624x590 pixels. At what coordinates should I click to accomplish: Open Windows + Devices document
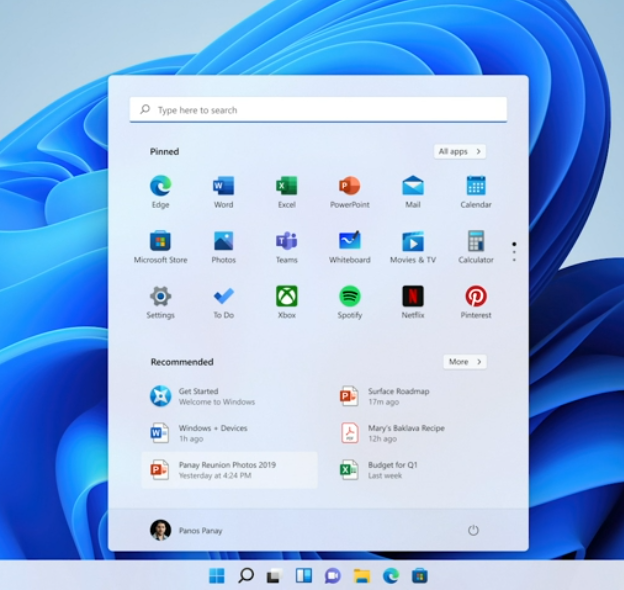pos(230,433)
